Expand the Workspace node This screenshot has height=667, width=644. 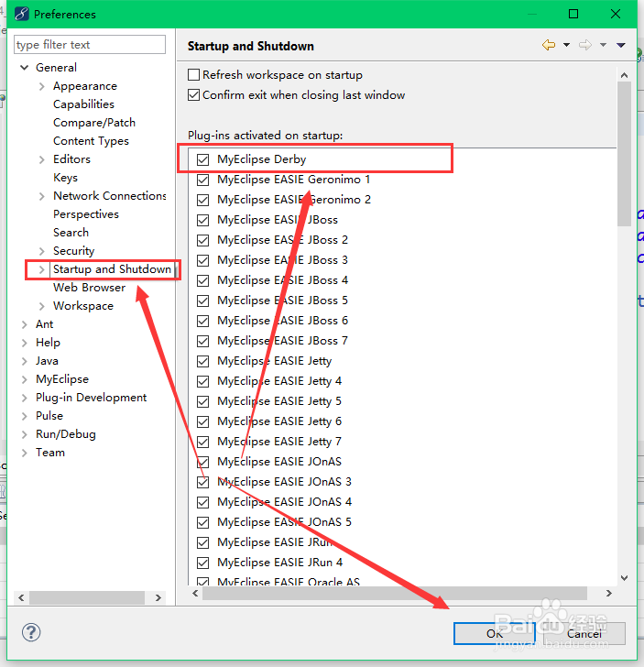42,306
